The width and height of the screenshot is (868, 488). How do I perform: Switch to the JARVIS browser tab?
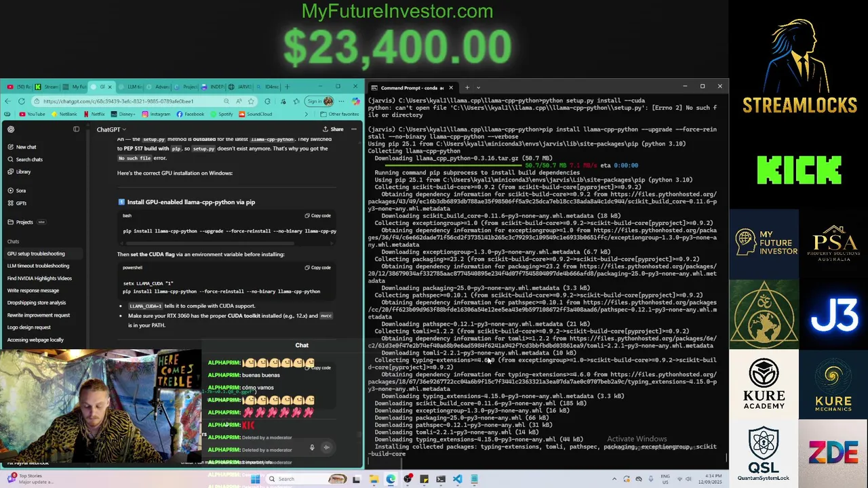tap(240, 87)
